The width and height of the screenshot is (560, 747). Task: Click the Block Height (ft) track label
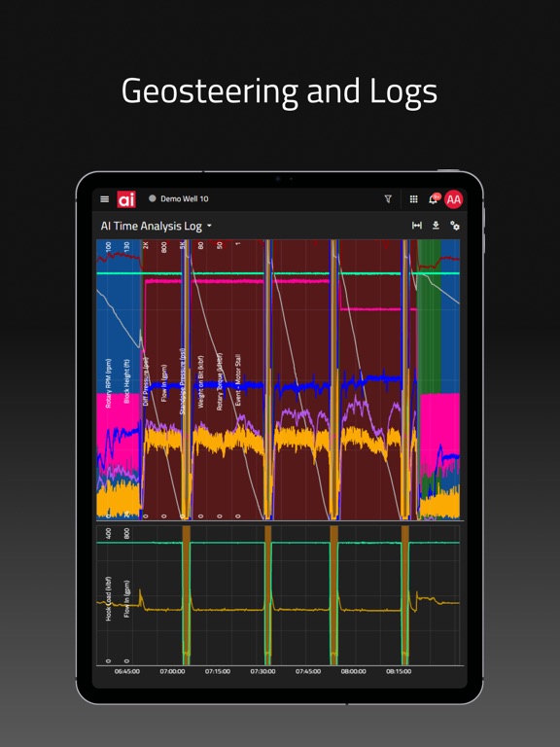[126, 381]
